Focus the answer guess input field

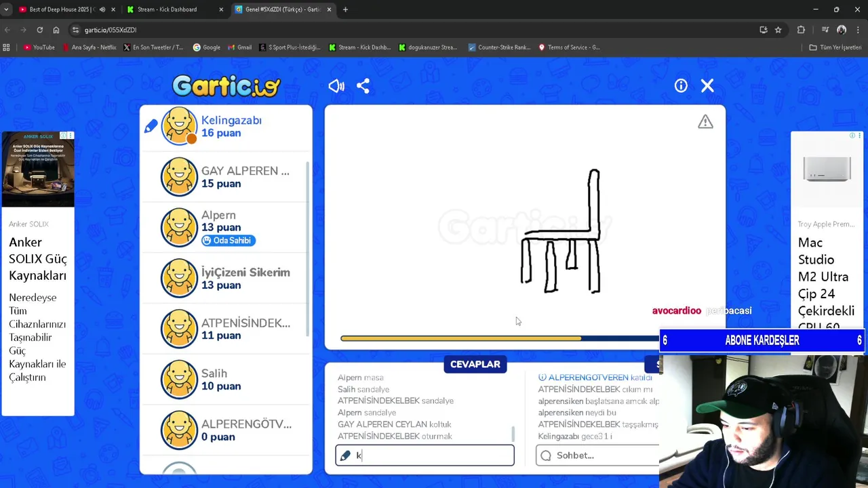tap(425, 455)
